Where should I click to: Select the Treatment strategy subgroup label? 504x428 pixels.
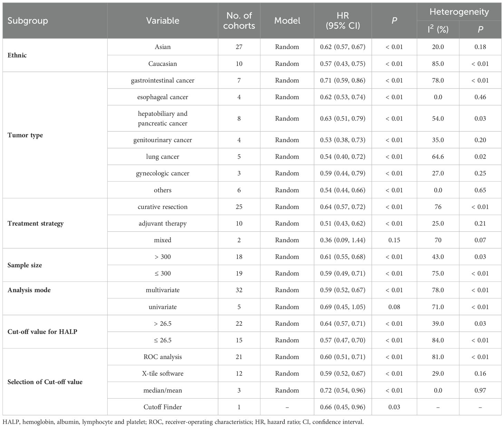pyautogui.click(x=36, y=223)
